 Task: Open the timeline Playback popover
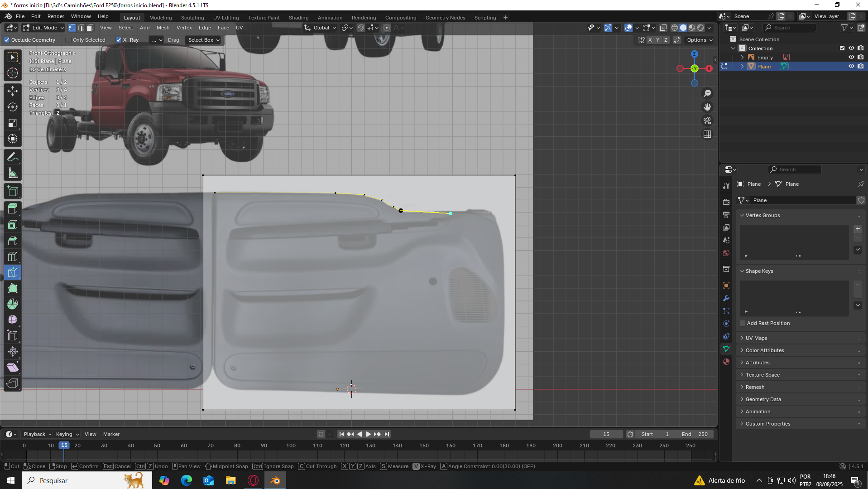(37, 434)
